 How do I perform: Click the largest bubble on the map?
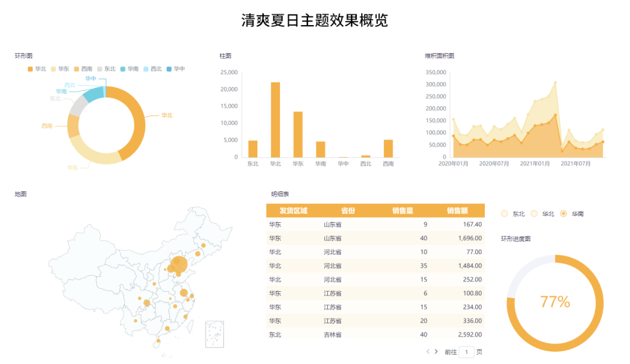coord(179,264)
